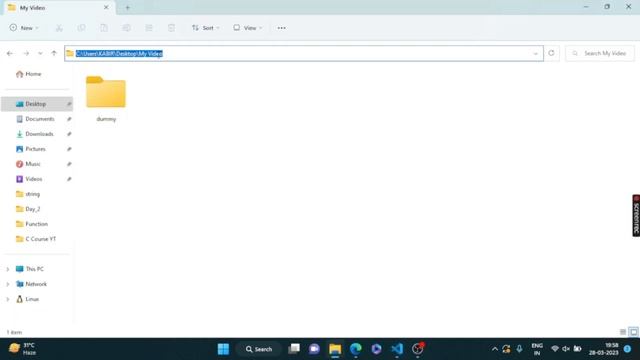Image resolution: width=640 pixels, height=360 pixels.
Task: Click the microphone tray icon
Action: pos(519,349)
